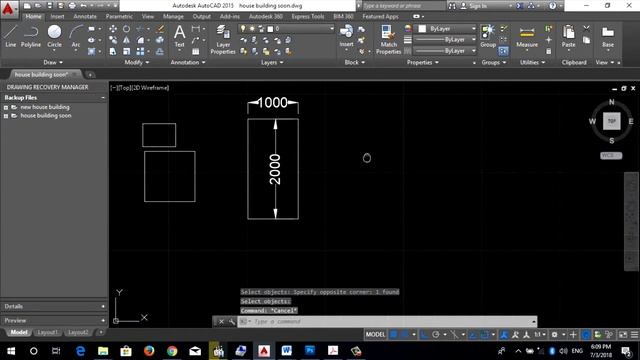Open status bar customization menu
Viewport: 640px width, 360px height.
point(634,335)
